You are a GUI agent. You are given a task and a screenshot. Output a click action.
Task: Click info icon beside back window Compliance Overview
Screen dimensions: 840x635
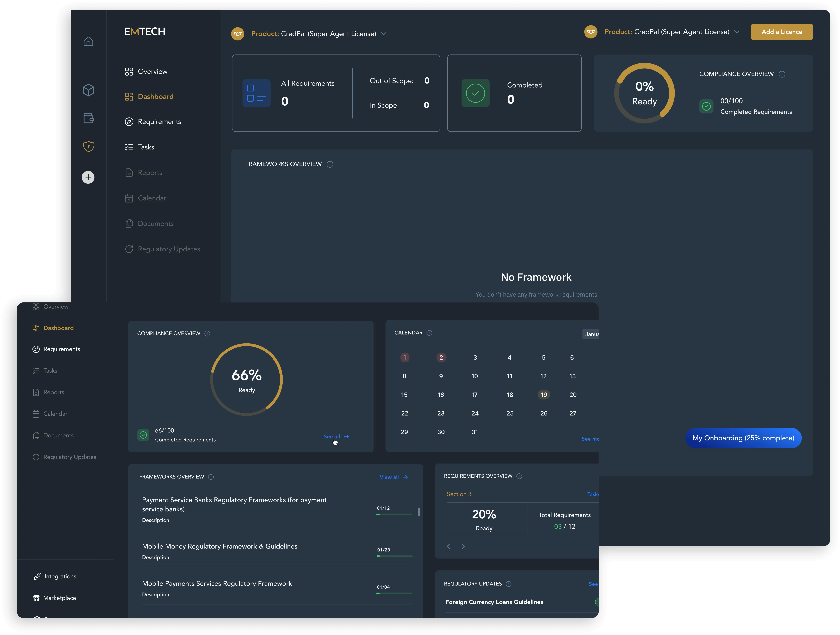tap(782, 74)
